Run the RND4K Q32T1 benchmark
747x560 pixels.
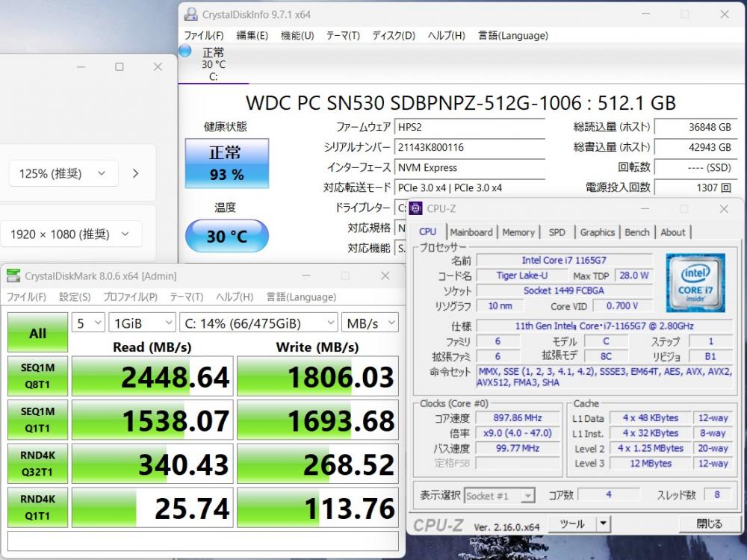tap(37, 464)
